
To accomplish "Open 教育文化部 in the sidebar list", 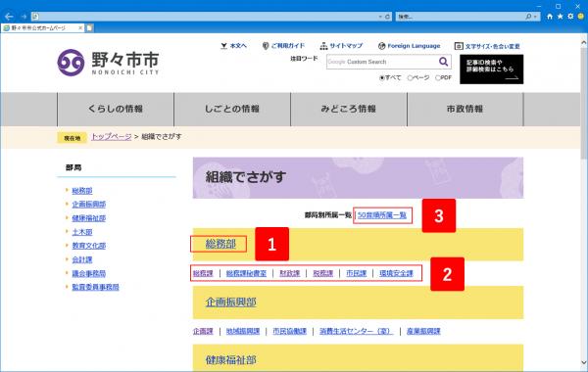I will (x=89, y=246).
